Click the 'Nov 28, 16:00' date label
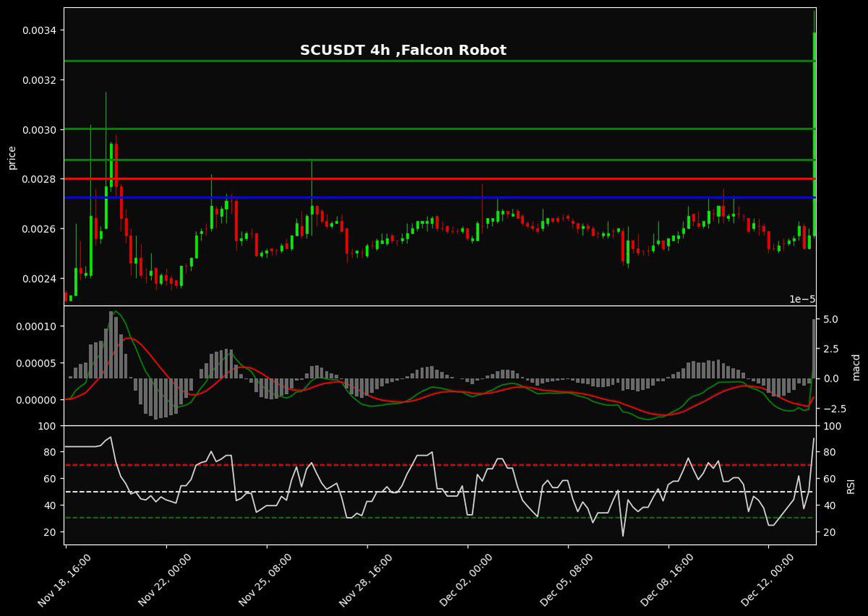The height and width of the screenshot is (616, 868). click(x=365, y=580)
